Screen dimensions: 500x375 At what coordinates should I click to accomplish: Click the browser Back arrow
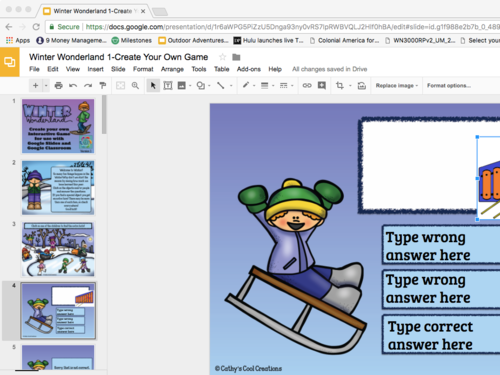pos(9,27)
